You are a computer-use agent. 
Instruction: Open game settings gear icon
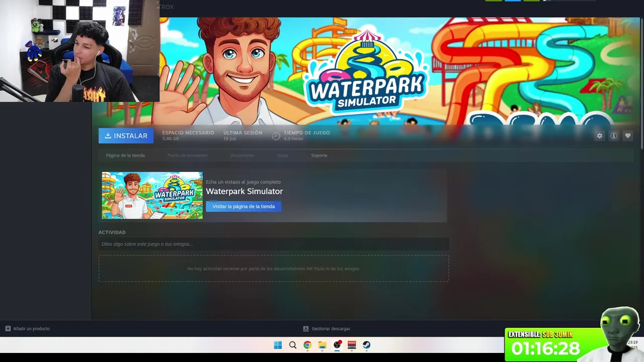tap(599, 136)
